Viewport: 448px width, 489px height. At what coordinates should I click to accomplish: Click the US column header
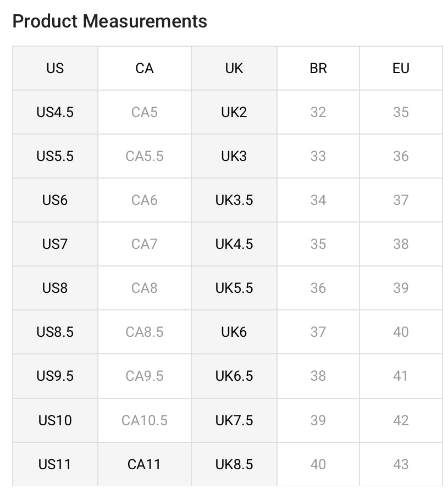(x=55, y=68)
